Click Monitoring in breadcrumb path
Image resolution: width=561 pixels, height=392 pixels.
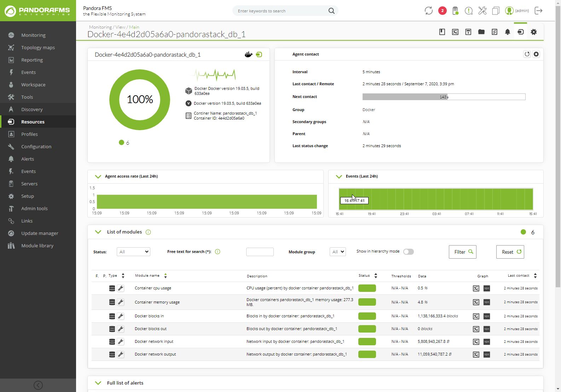pyautogui.click(x=100, y=27)
